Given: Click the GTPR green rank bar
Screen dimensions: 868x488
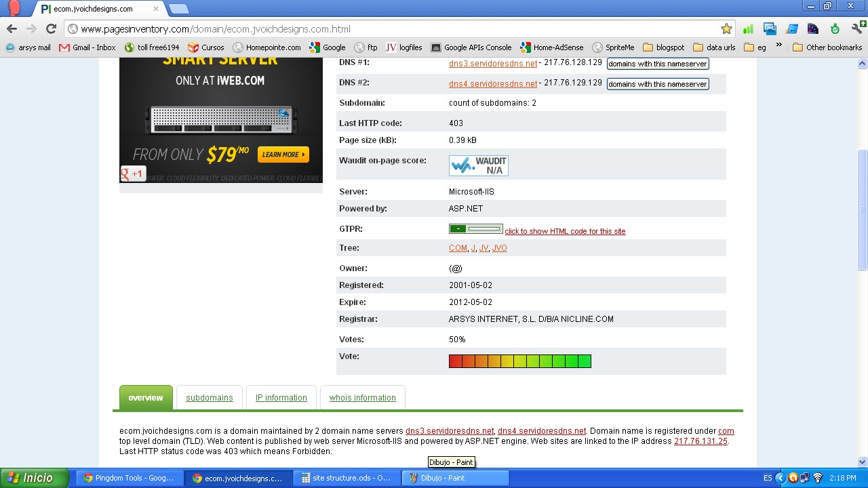Looking at the screenshot, I should 476,229.
